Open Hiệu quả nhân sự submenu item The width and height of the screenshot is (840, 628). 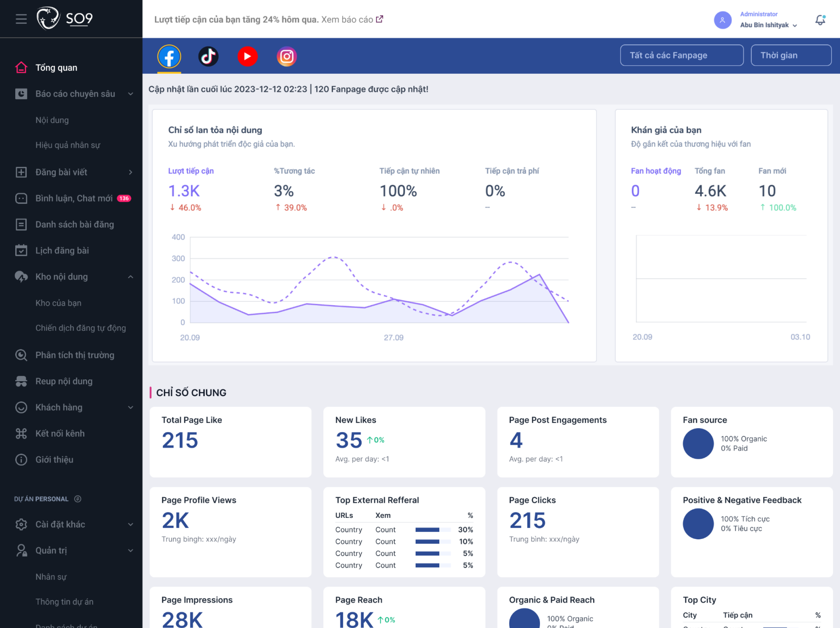pyautogui.click(x=68, y=145)
